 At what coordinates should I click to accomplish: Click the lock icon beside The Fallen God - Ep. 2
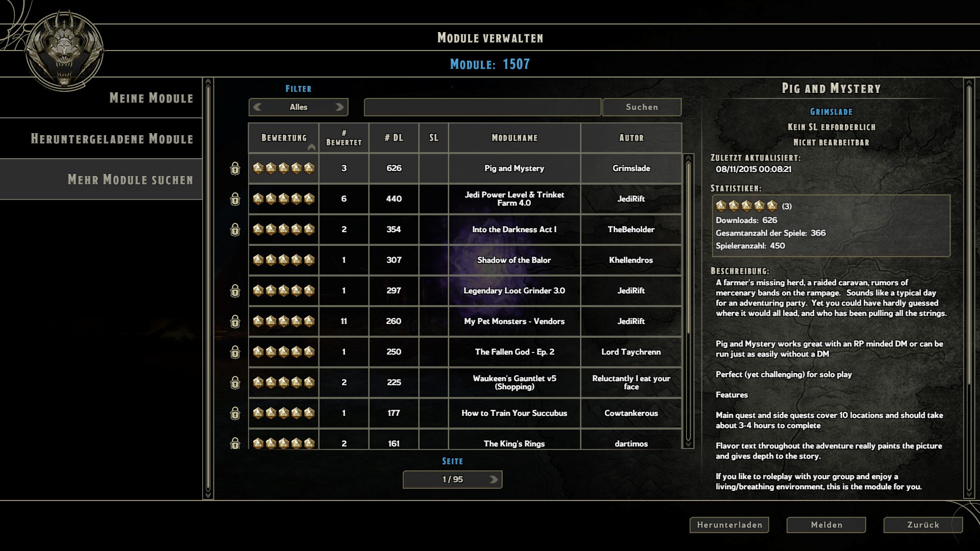[235, 352]
